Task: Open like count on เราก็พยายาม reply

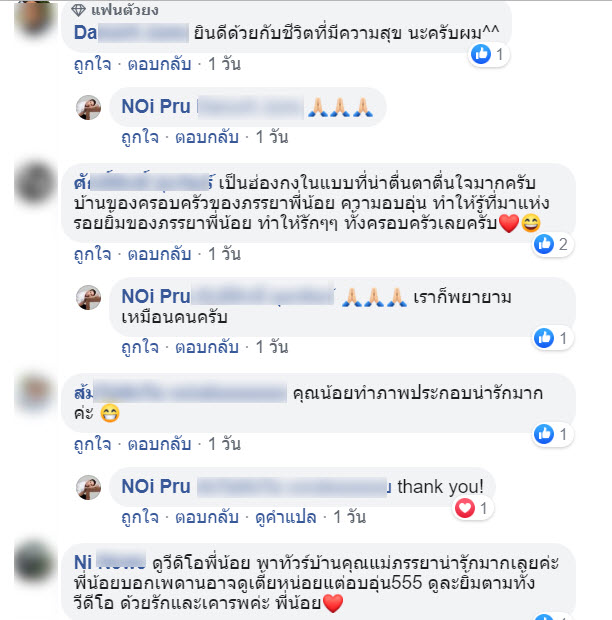Action: 552,338
